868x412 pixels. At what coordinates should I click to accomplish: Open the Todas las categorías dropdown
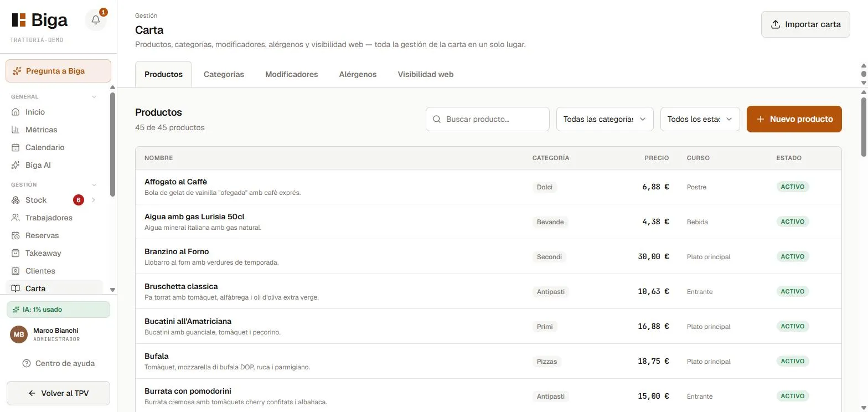click(605, 119)
